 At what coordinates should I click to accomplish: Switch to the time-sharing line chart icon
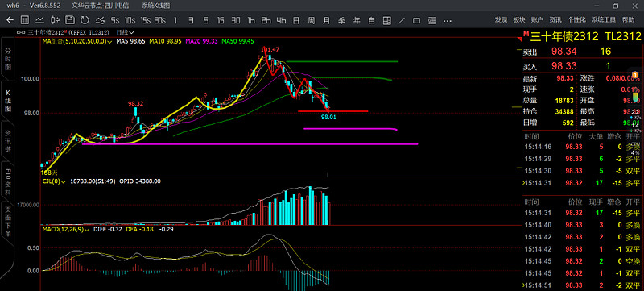39,20
